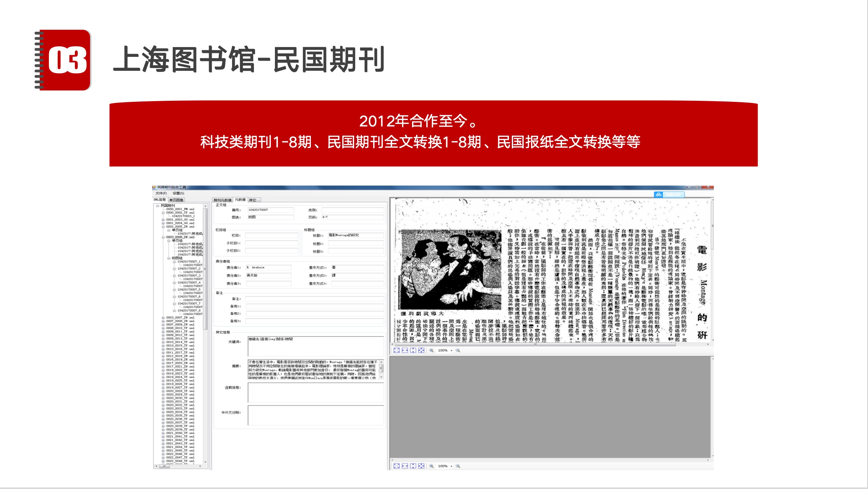
Task: Click fit-width icon in upper viewer toolbar
Action: tap(405, 350)
